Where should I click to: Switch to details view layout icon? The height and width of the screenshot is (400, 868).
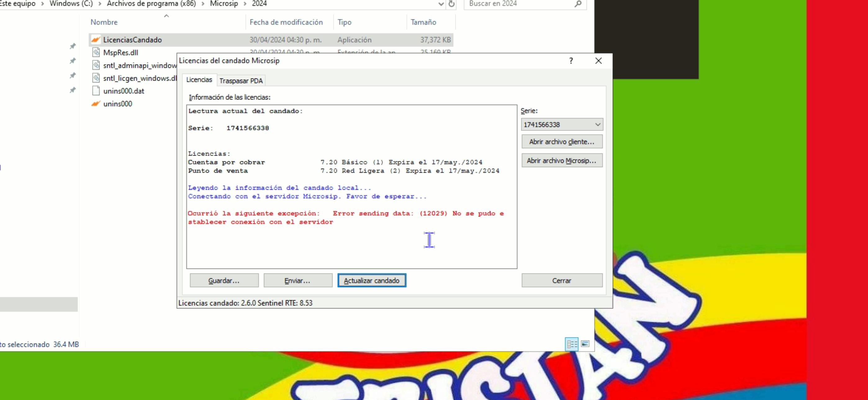[x=572, y=344]
